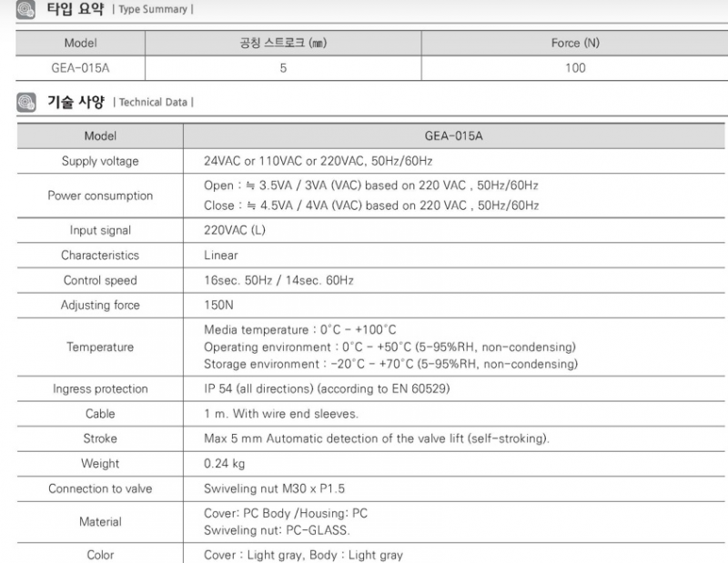Click the 'Force (N)' column header
This screenshot has width=728, height=563.
point(575,43)
